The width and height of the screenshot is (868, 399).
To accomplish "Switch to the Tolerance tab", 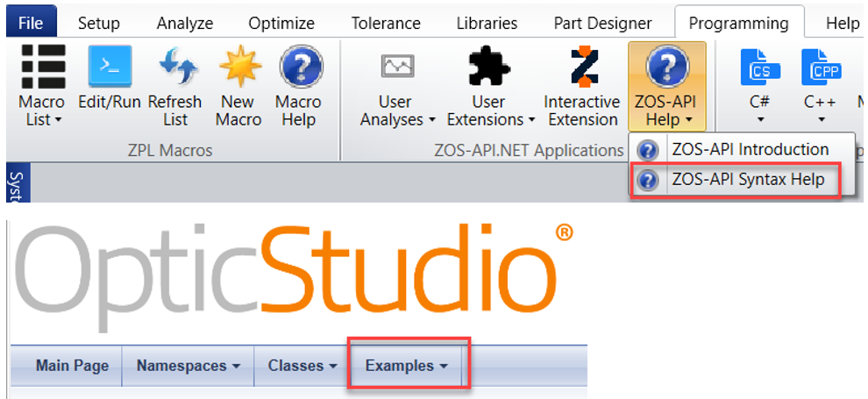I will (x=386, y=24).
